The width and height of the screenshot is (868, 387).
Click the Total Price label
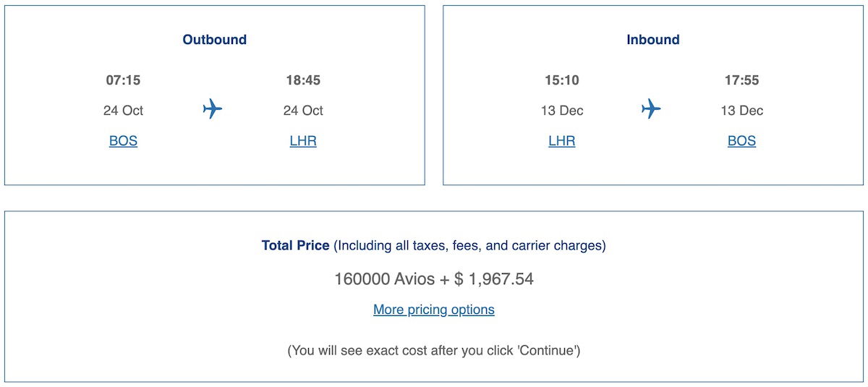pos(296,246)
